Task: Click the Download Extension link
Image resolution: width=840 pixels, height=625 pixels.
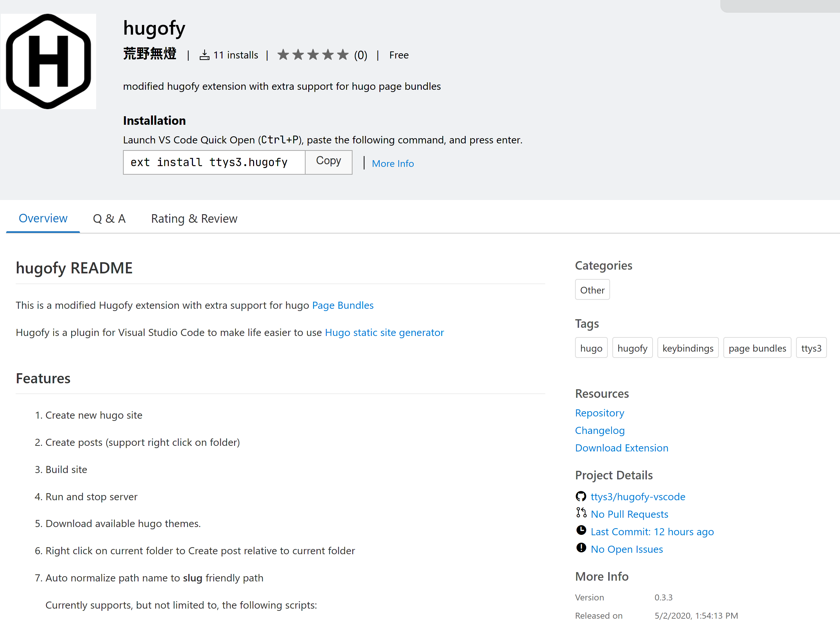Action: point(622,448)
